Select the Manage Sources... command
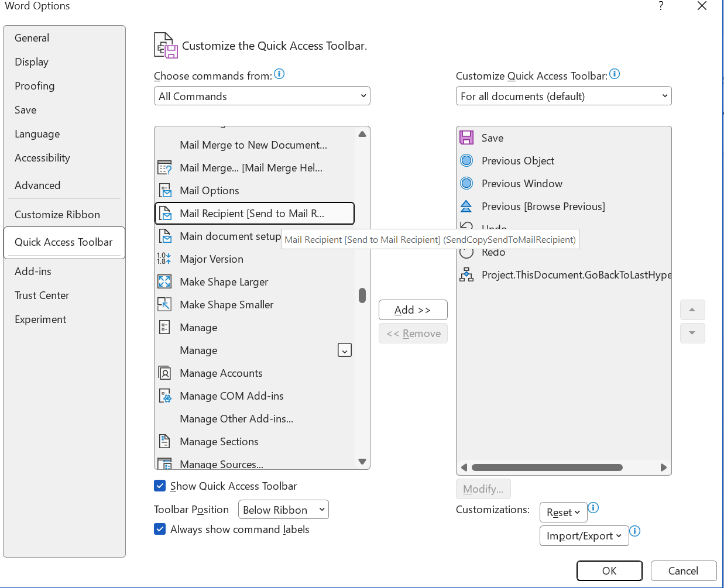 255,463
